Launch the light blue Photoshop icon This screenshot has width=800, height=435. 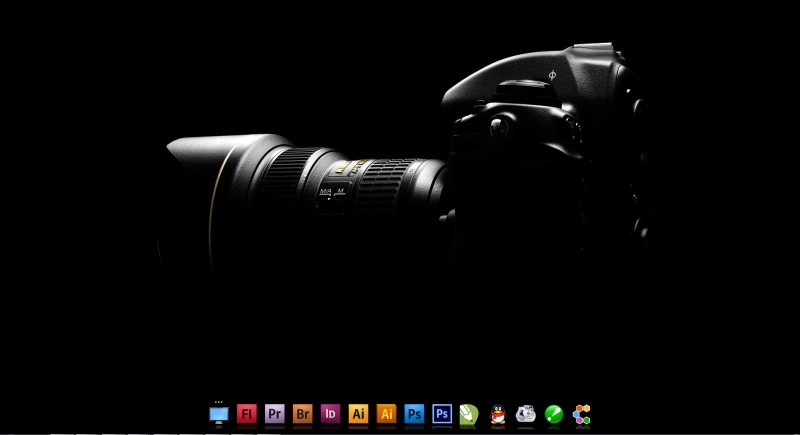coord(414,414)
